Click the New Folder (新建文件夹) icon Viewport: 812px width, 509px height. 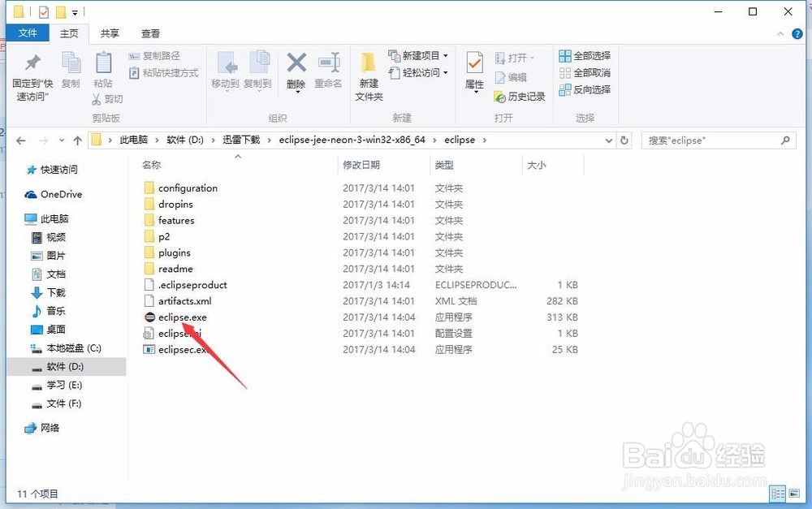(368, 71)
